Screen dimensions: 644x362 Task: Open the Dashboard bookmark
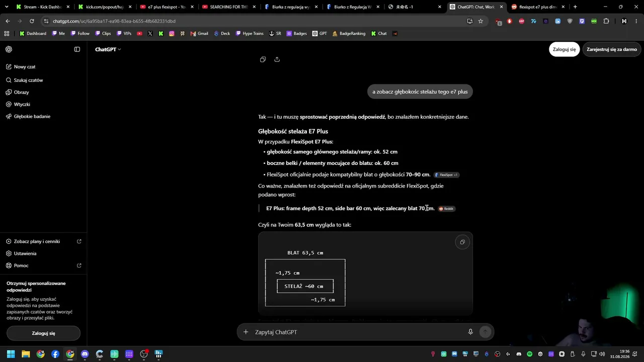tap(33, 34)
